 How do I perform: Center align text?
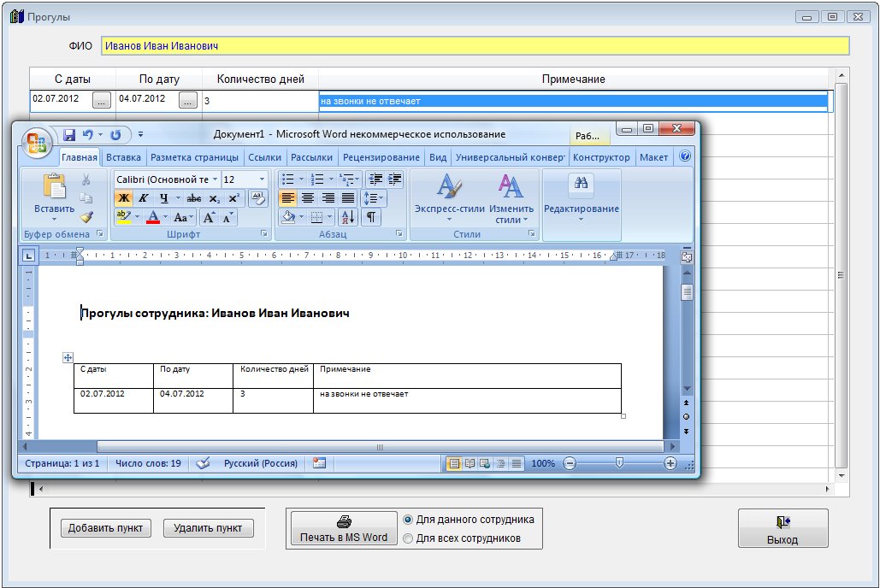tap(308, 198)
